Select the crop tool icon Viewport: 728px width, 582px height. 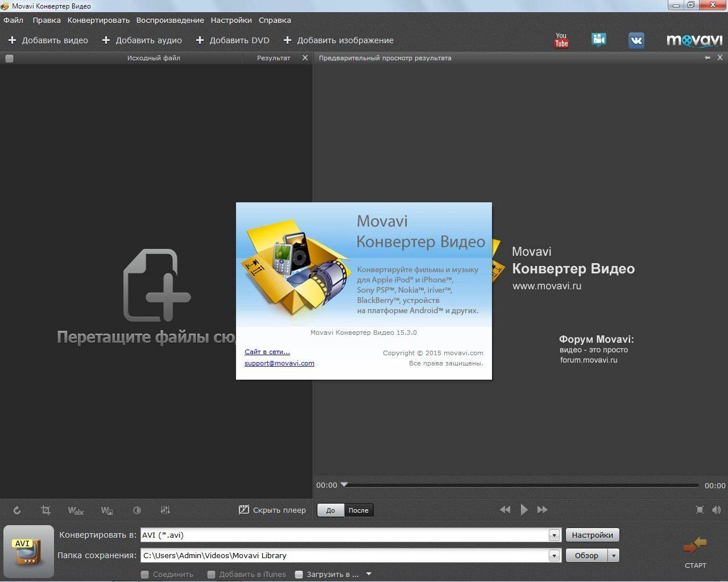pos(46,510)
